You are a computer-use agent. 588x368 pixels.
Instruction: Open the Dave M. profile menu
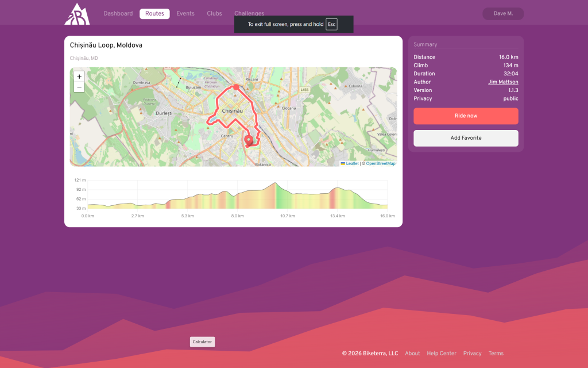tap(503, 14)
